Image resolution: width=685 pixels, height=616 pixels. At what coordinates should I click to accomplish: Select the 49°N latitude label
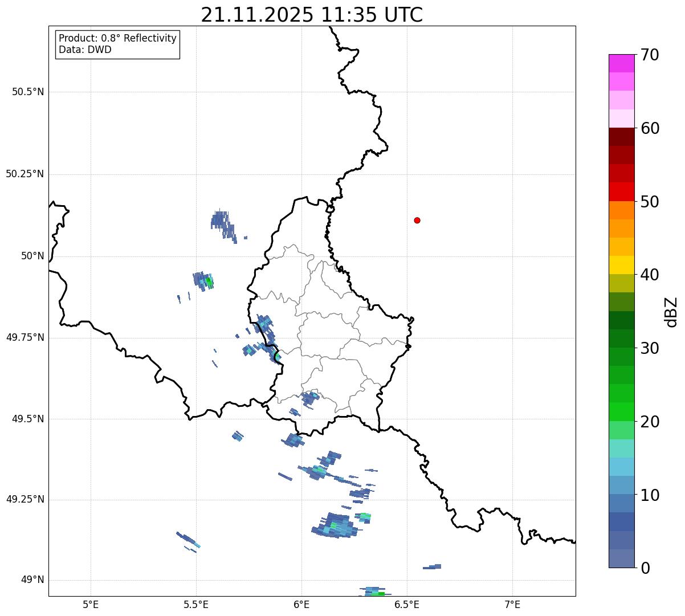coord(32,580)
